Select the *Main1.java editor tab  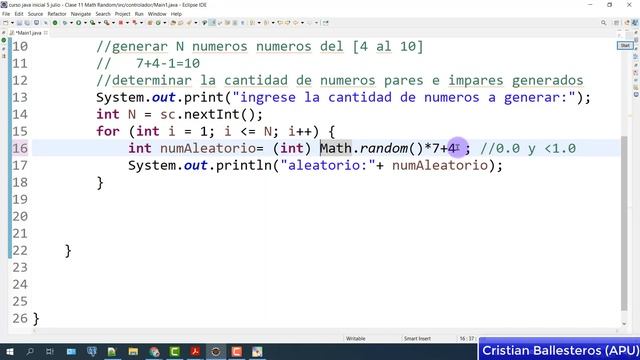pos(28,33)
